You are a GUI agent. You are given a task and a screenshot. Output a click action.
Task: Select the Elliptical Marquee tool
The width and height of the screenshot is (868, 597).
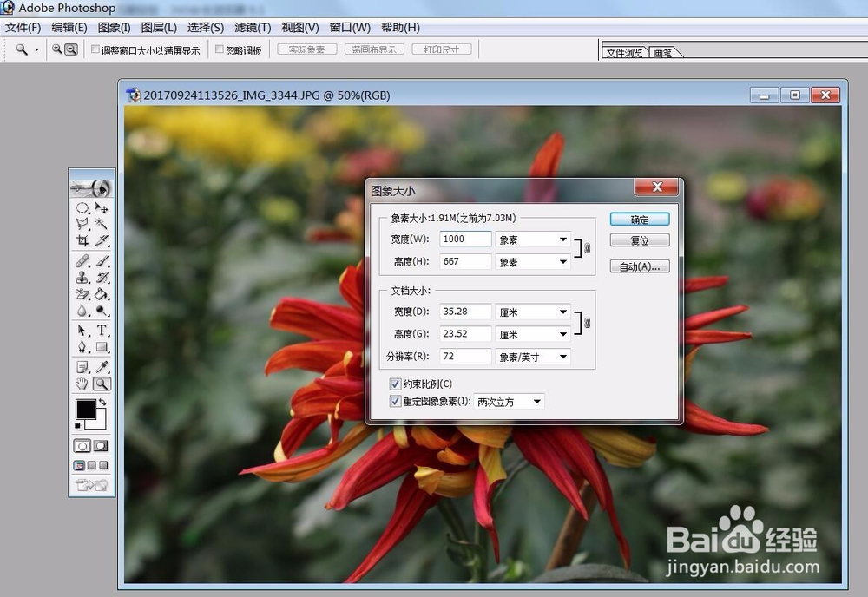pyautogui.click(x=82, y=208)
